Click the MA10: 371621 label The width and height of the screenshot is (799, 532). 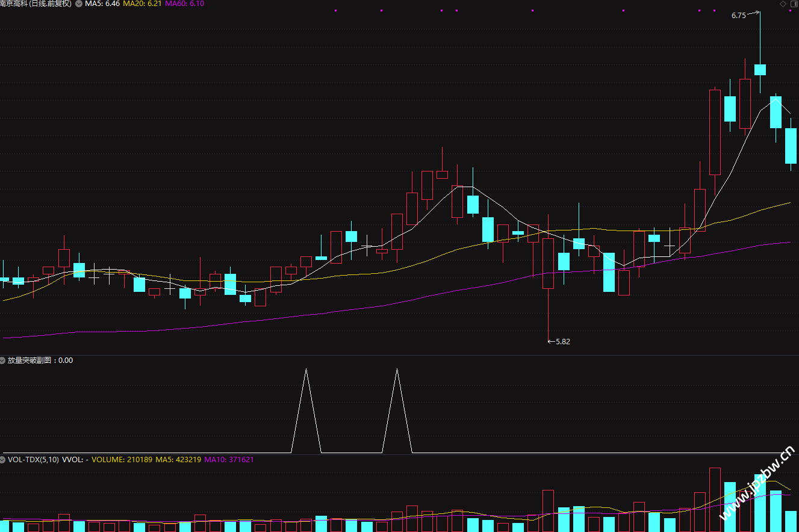pyautogui.click(x=229, y=459)
